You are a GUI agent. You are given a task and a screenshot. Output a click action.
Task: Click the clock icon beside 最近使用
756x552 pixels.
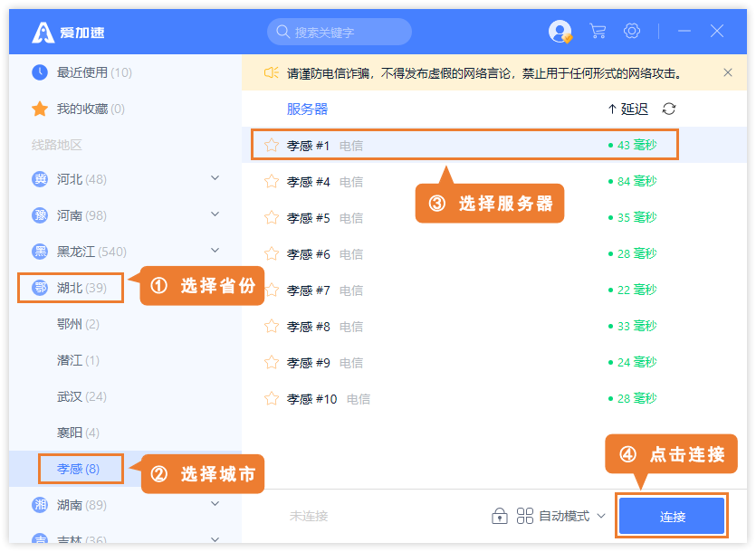pos(40,72)
